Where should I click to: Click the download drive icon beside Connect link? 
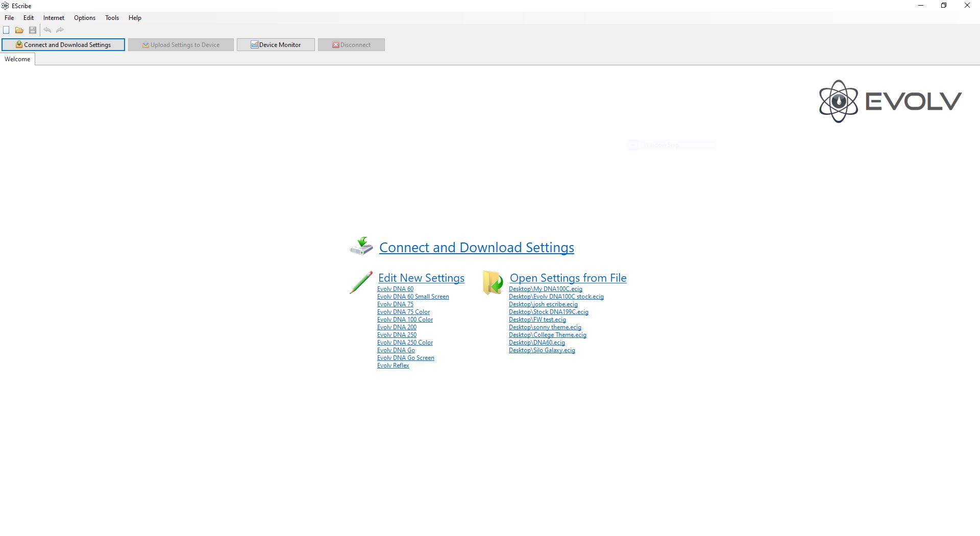361,246
